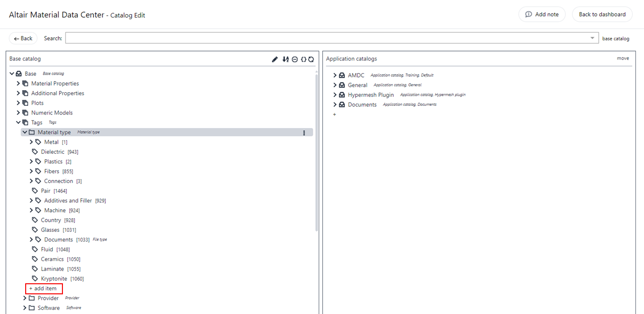Click the curly braces icon in Base catalog header
This screenshot has height=314, width=644.
(304, 59)
